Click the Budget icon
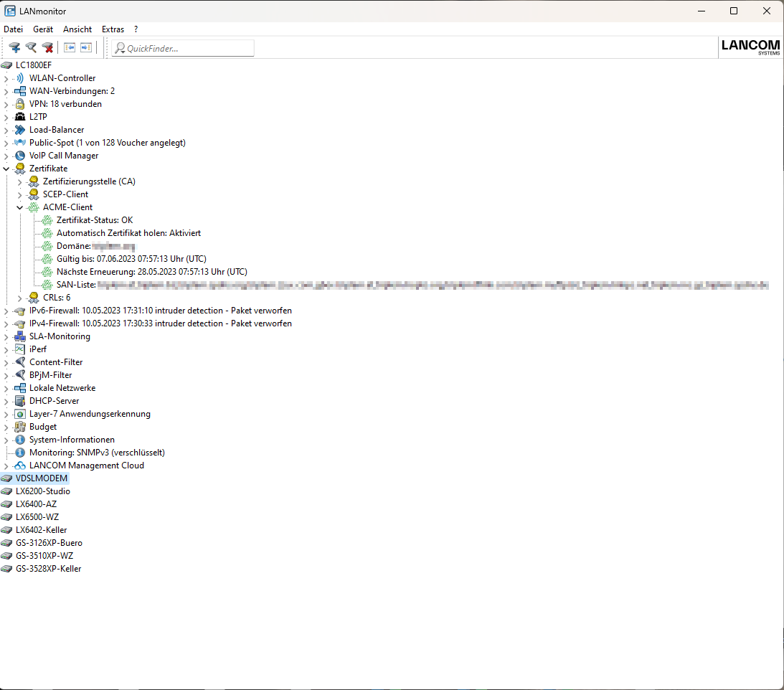 coord(20,427)
